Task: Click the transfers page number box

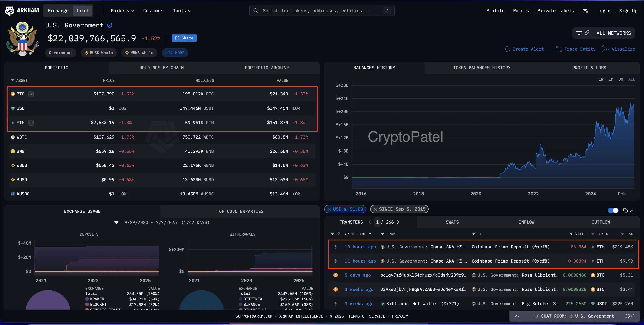Action: tap(377, 222)
